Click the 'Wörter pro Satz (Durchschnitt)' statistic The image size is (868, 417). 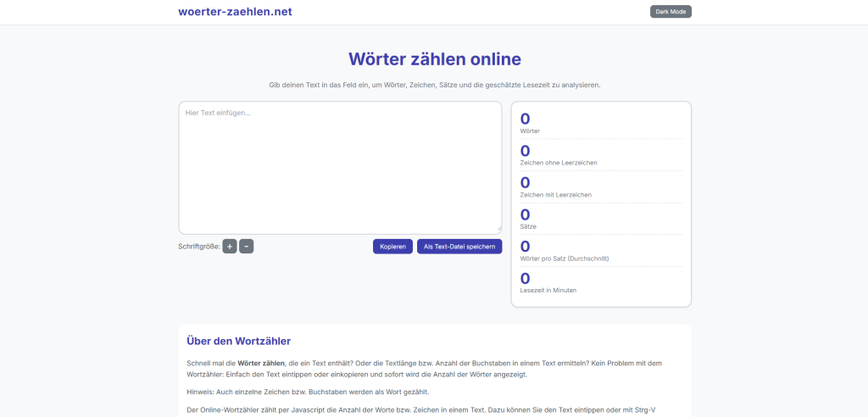tap(564, 258)
